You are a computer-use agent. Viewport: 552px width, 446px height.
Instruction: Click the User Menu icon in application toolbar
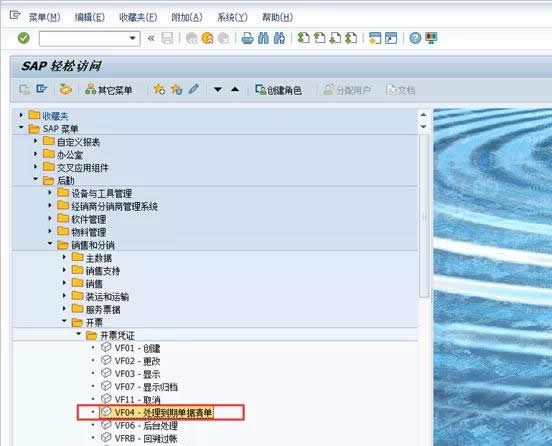click(24, 89)
